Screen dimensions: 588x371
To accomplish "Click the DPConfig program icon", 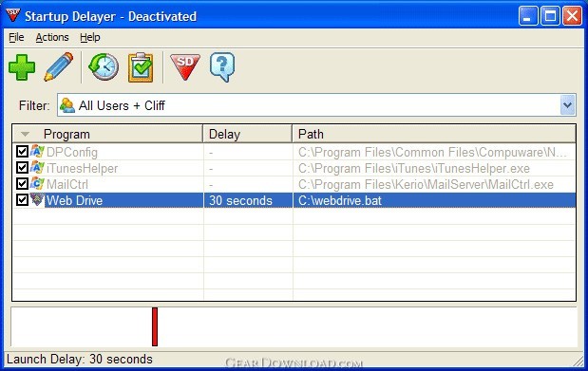I will (x=37, y=152).
